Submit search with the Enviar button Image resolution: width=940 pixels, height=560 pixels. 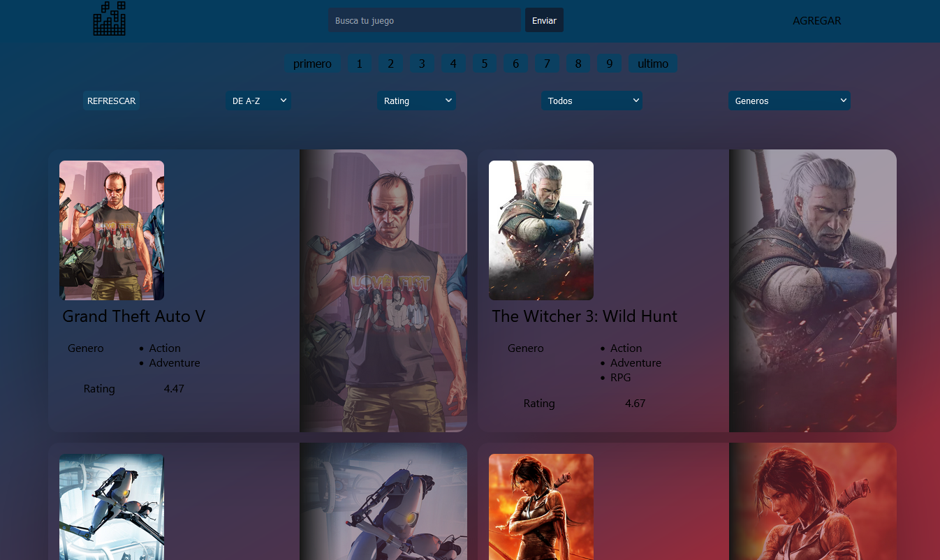point(544,20)
